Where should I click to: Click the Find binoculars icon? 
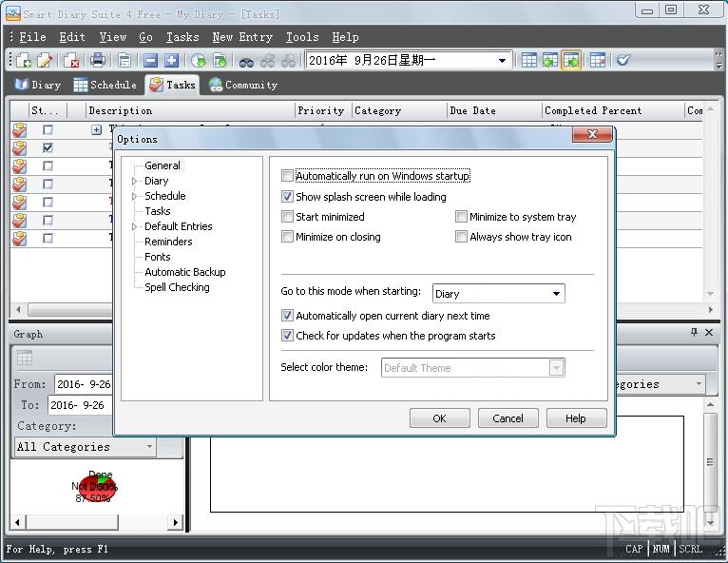coord(246,60)
